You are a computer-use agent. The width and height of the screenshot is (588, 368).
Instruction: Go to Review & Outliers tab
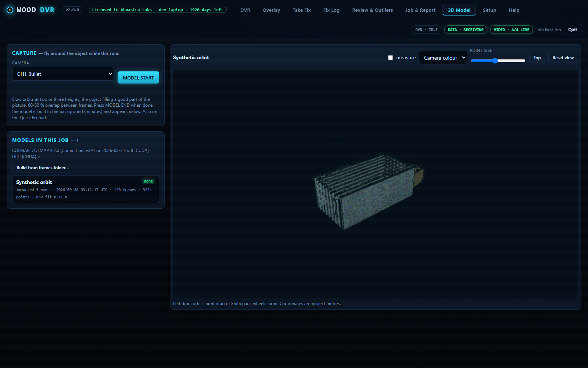tap(372, 10)
